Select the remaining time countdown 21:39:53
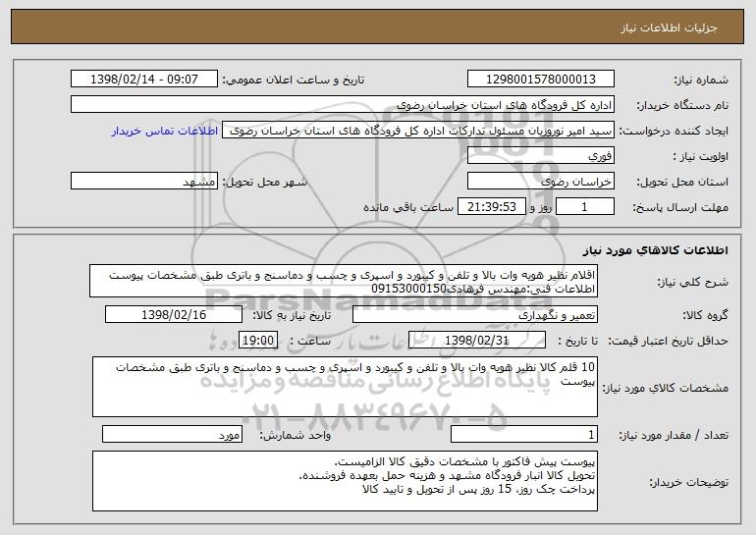Viewport: 756px width, 535px height. coord(491,207)
